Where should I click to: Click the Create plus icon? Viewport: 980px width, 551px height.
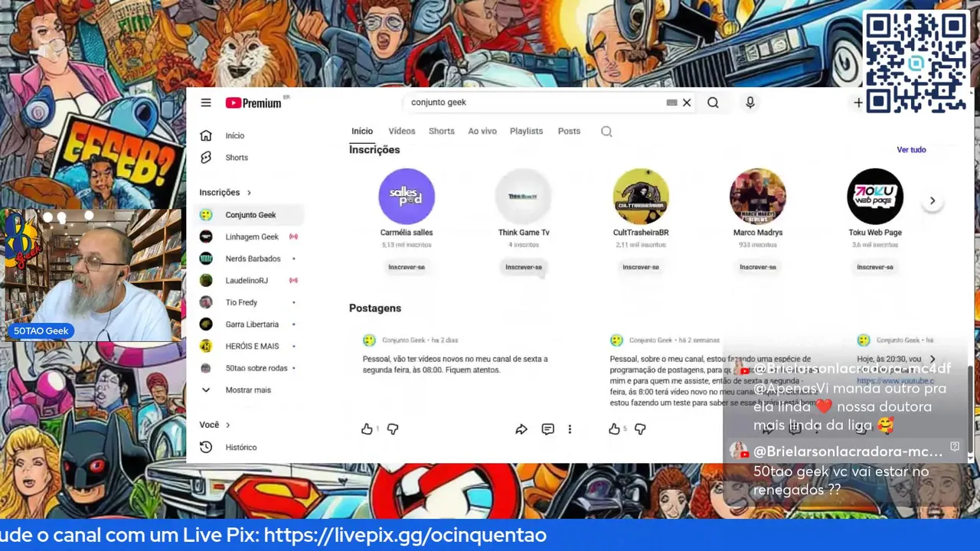pos(858,103)
